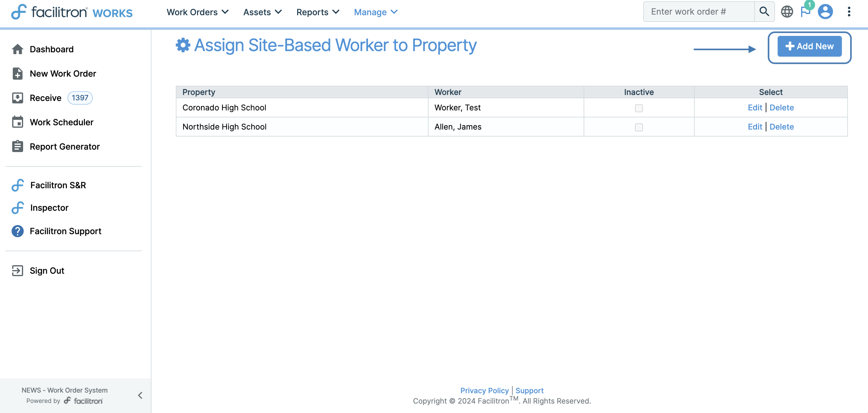The width and height of the screenshot is (868, 413).
Task: Click the globe language icon
Action: 787,12
